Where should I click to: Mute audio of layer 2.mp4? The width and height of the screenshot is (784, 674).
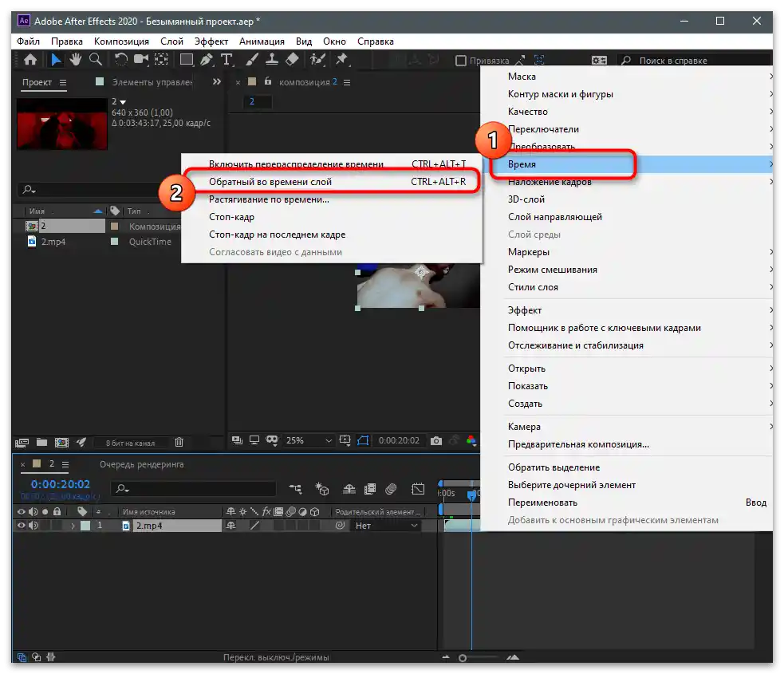[33, 526]
